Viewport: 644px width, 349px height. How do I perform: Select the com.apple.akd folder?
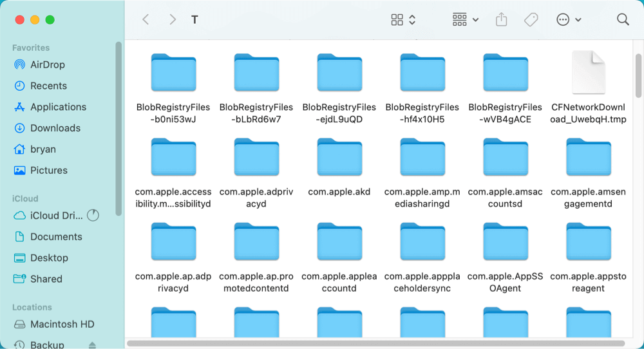(x=339, y=157)
